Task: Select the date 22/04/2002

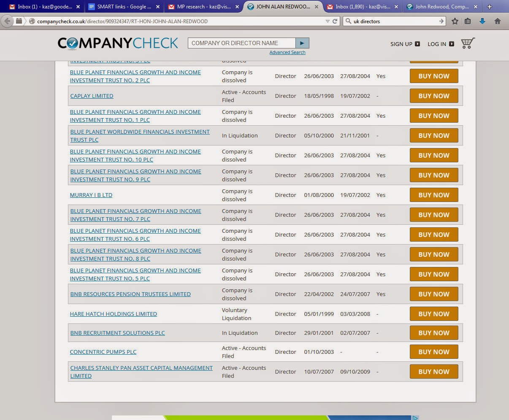Action: pos(319,294)
